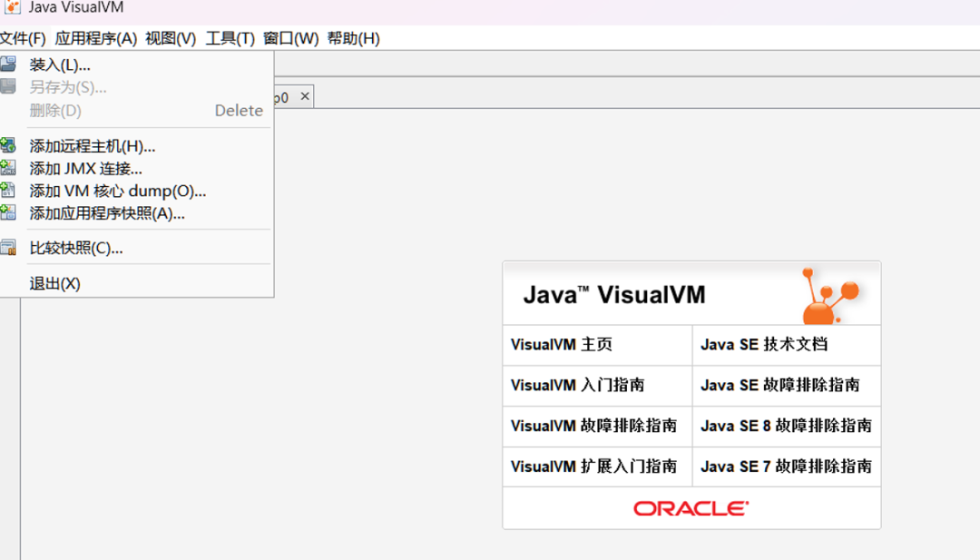
Task: Open the 视图(V) menu
Action: [x=171, y=38]
